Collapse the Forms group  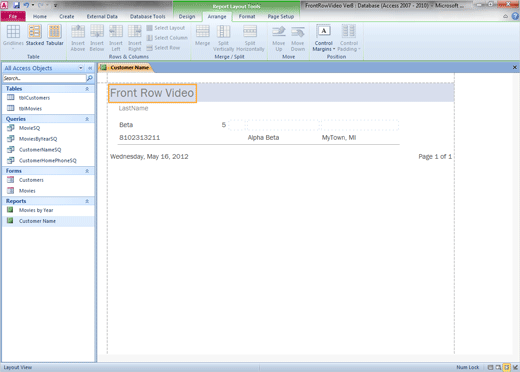(x=87, y=171)
